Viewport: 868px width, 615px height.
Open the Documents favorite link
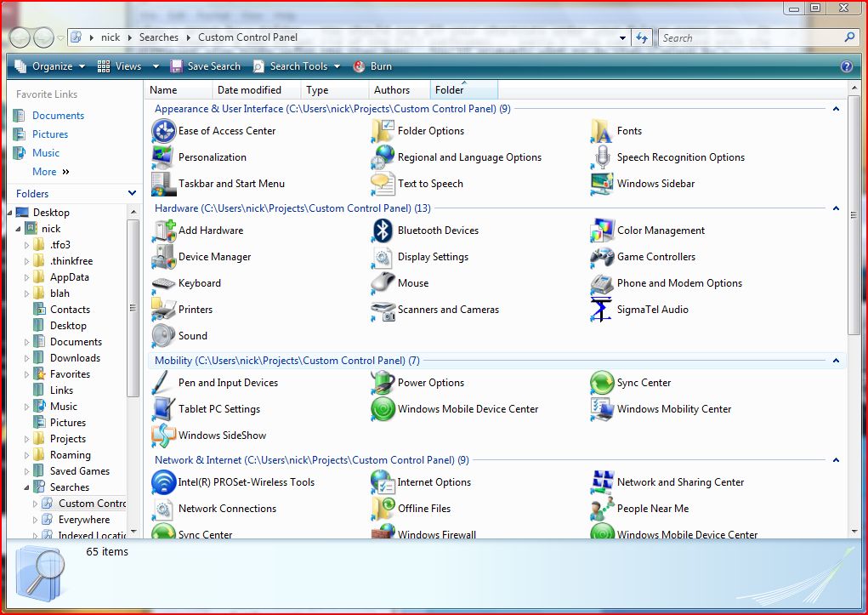pyautogui.click(x=58, y=116)
